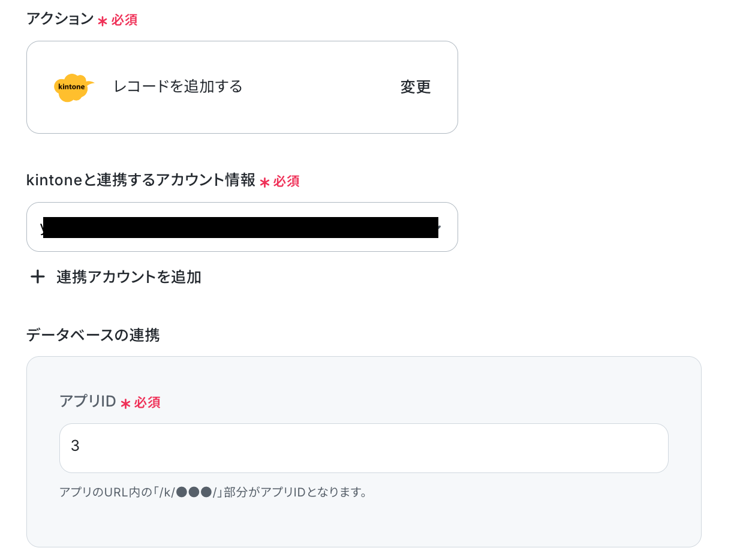This screenshot has height=560, width=734.
Task: Click the redacted account name in dropdown
Action: [x=240, y=227]
